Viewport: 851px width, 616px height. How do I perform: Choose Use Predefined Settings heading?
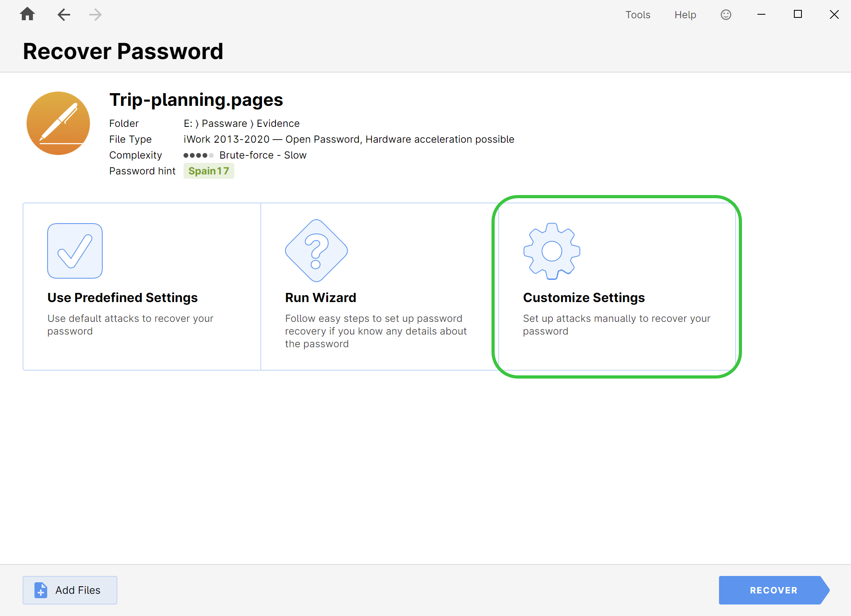coord(122,298)
